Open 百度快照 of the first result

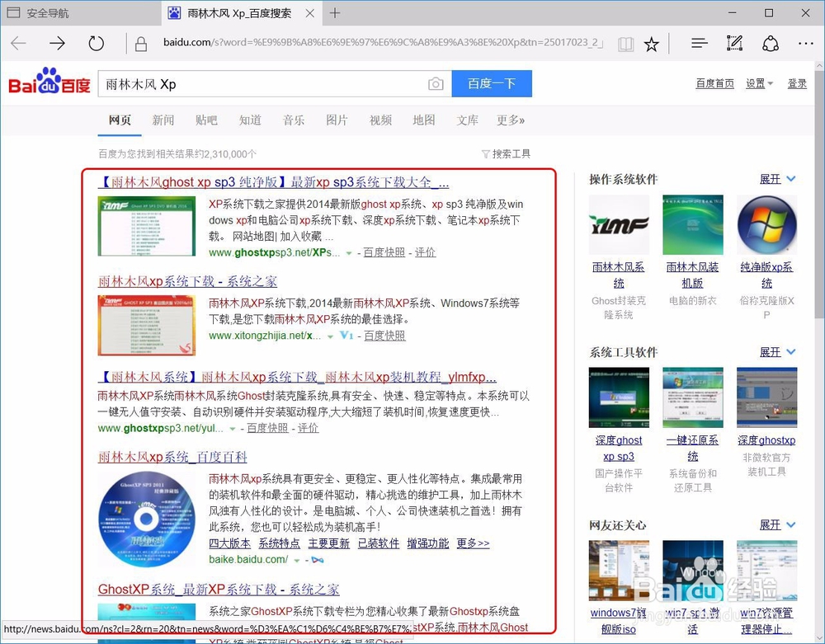(x=384, y=252)
